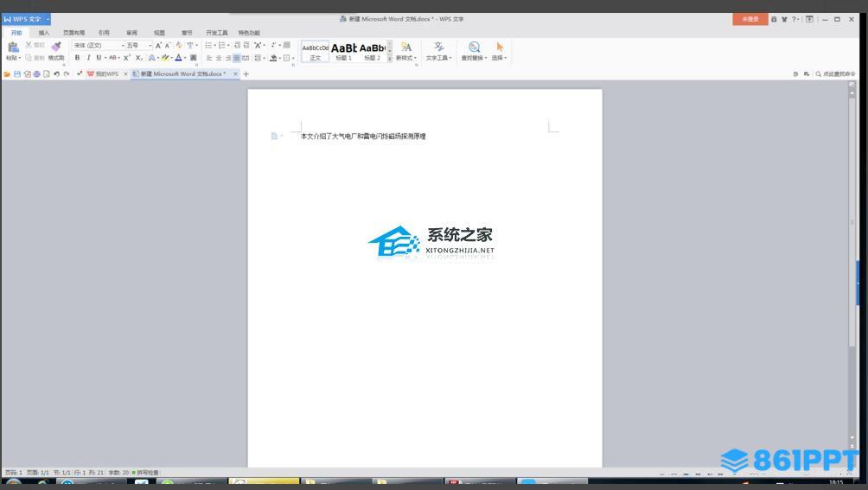Click the Paste clipboard icon
This screenshot has width=868, height=490.
[x=13, y=47]
